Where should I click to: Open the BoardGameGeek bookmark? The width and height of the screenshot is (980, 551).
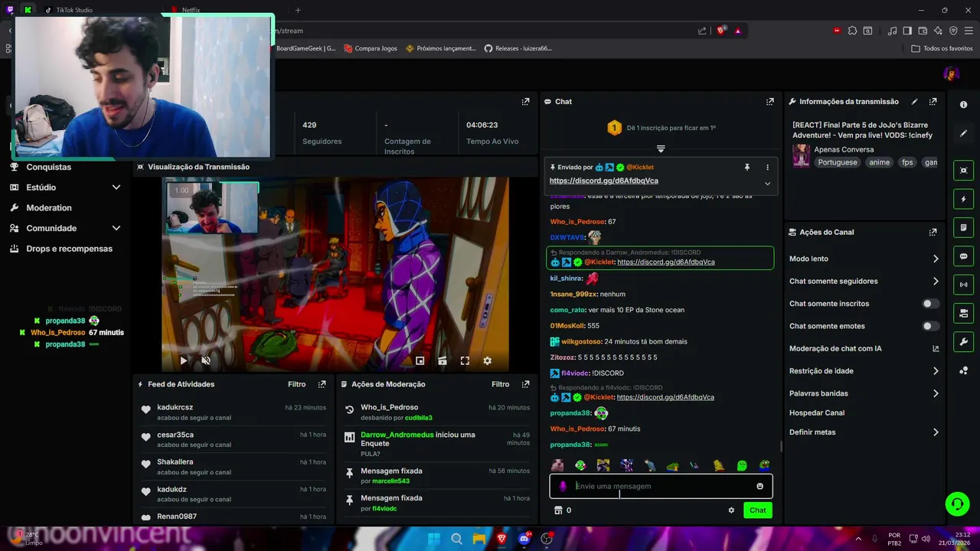[305, 48]
